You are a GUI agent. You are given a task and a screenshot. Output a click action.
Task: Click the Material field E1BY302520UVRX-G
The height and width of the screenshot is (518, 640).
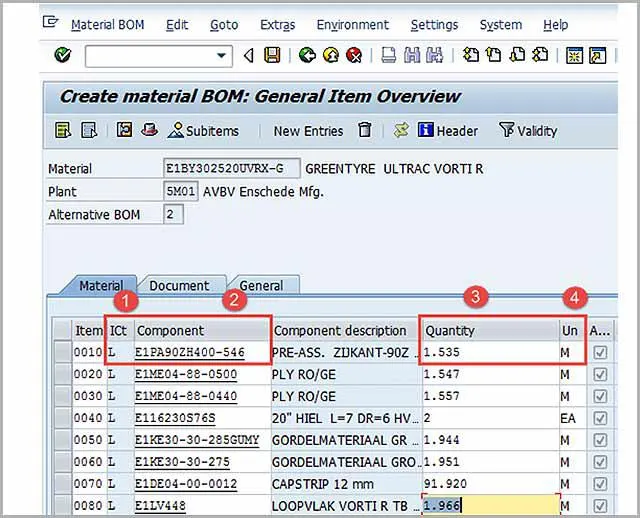[x=231, y=168]
